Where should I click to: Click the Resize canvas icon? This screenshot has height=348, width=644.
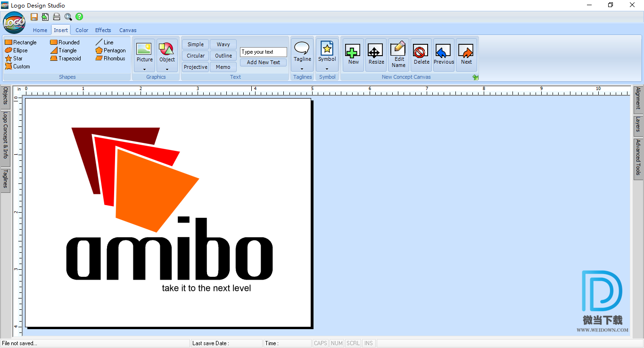click(376, 55)
